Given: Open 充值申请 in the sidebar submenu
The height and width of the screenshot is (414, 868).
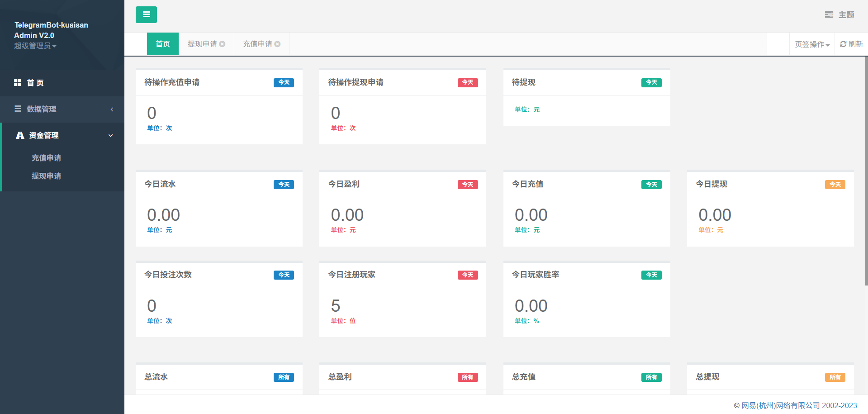Looking at the screenshot, I should [x=46, y=158].
